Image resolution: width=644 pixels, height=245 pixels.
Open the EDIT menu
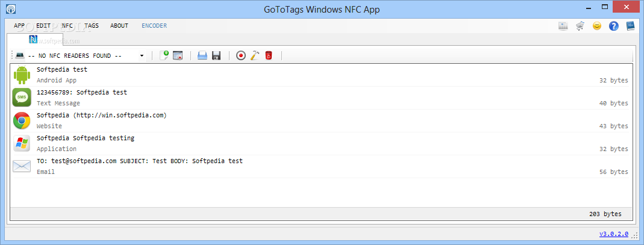[43, 25]
